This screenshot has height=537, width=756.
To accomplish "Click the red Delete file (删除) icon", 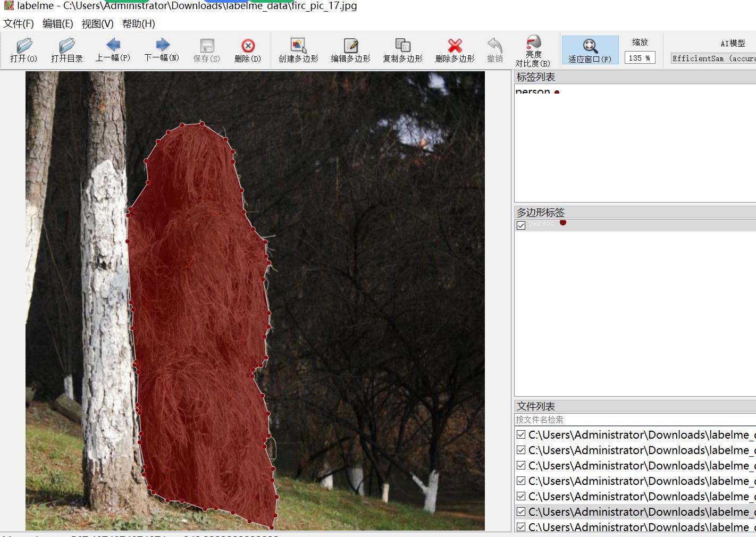I will (x=248, y=50).
